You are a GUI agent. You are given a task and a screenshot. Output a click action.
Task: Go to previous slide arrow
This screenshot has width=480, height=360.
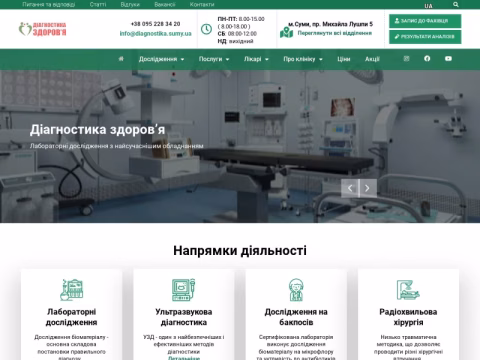tap(350, 188)
